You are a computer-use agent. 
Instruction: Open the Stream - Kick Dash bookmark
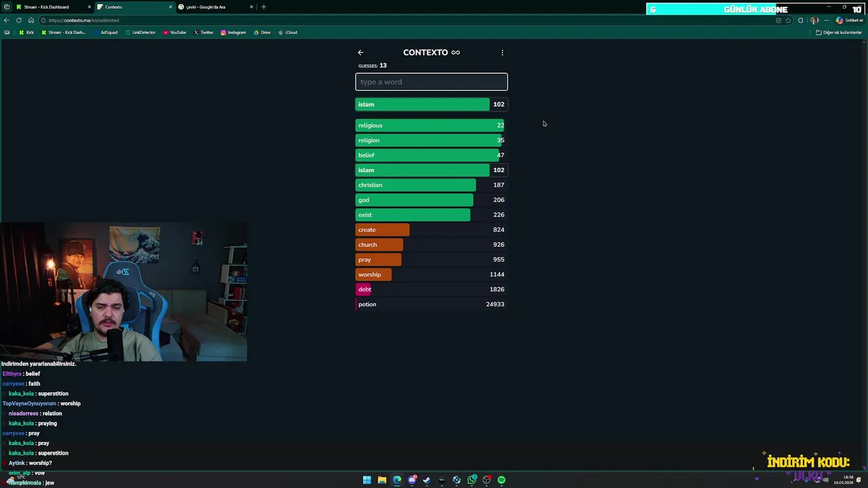click(x=64, y=33)
